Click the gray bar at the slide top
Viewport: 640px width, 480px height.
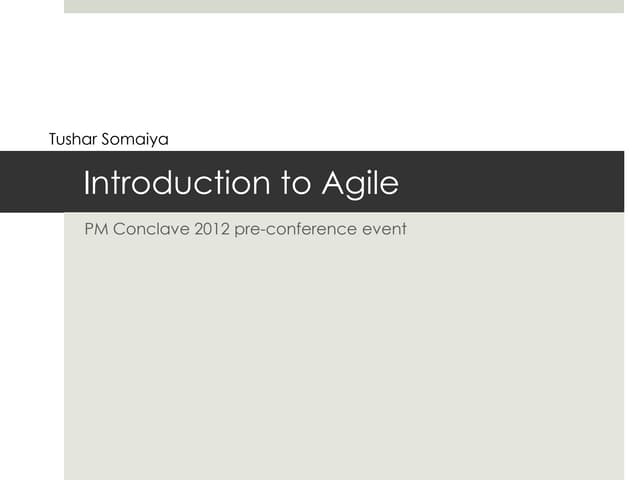point(340,6)
